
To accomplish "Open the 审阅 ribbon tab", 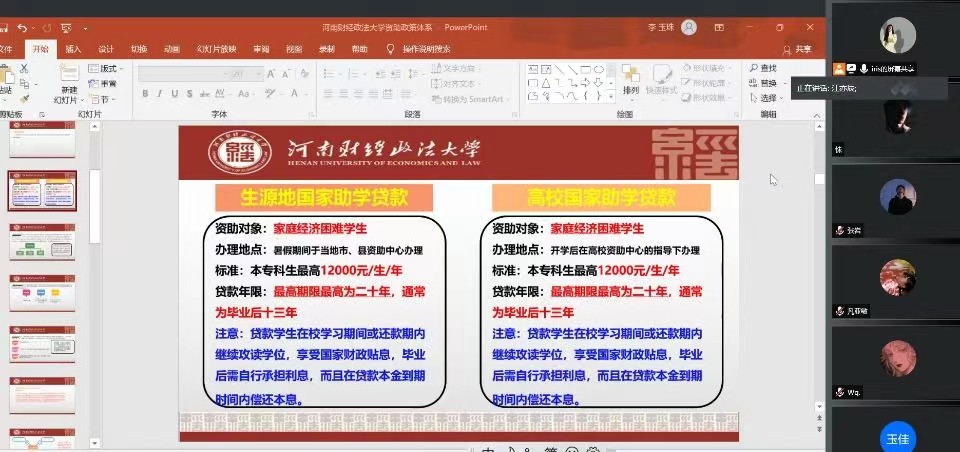I will tap(261, 50).
